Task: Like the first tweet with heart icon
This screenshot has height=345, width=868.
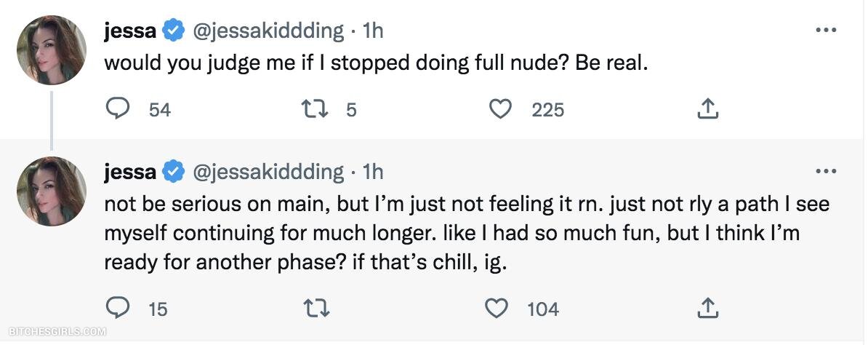Action: pos(499,109)
